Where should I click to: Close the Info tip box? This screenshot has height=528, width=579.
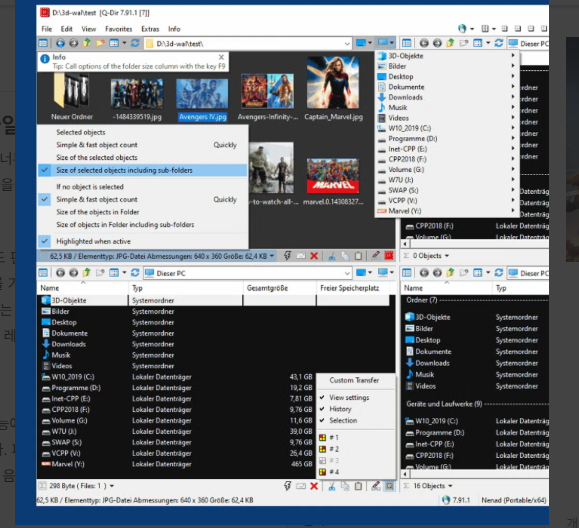pos(221,57)
